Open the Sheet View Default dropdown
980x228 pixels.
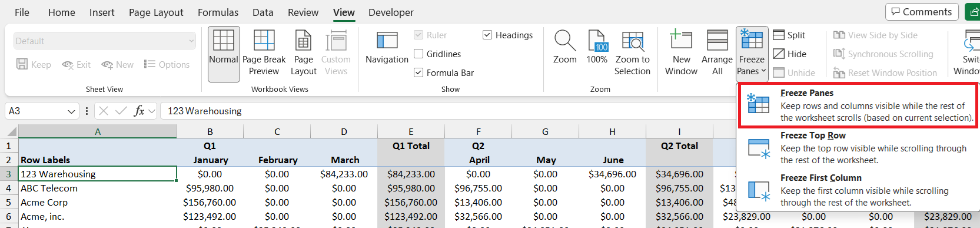(105, 41)
